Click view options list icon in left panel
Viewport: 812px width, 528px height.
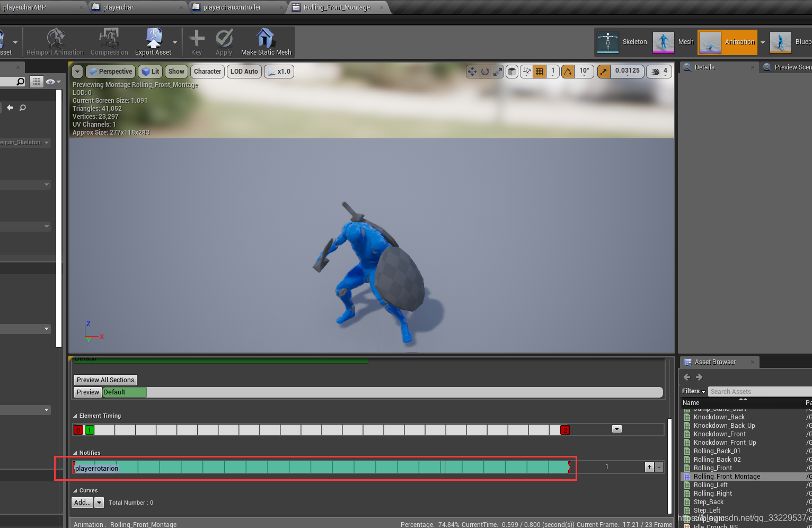click(36, 82)
